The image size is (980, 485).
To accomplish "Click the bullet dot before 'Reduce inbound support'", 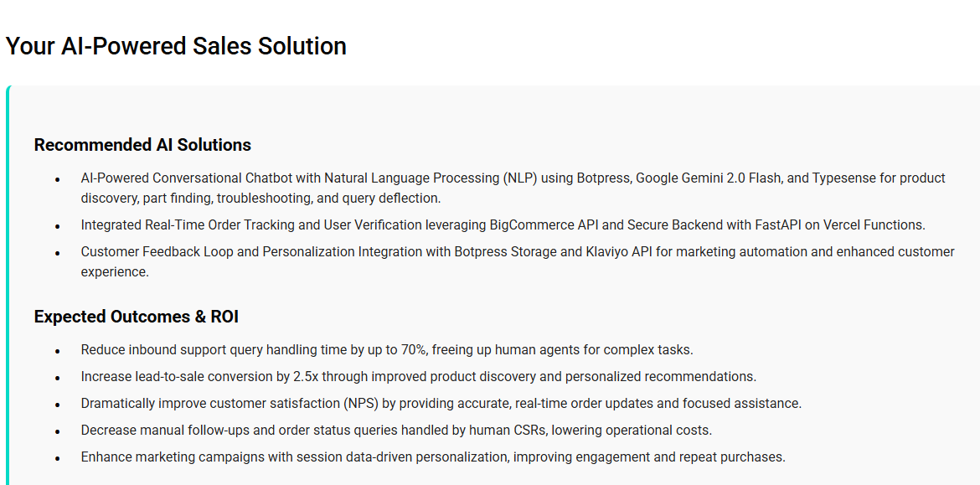I will coord(58,351).
